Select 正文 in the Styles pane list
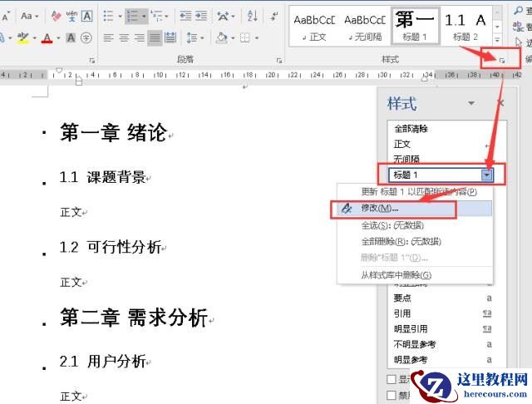Image resolution: width=532 pixels, height=404 pixels. (402, 145)
